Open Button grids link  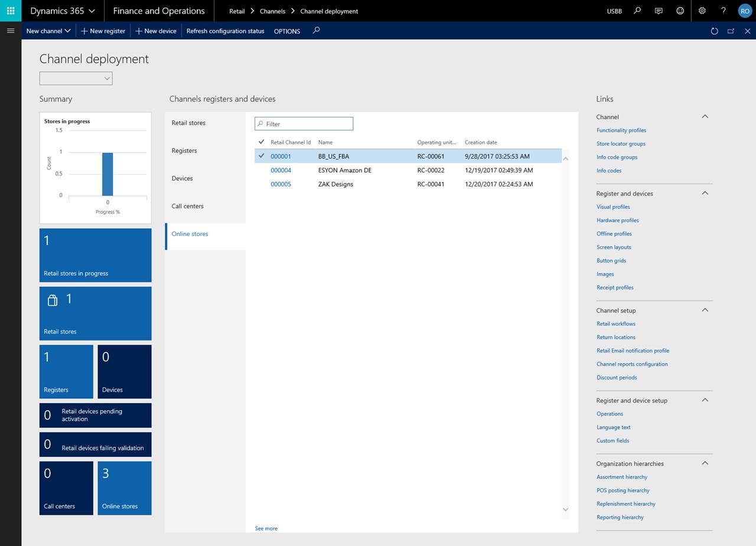(x=611, y=260)
